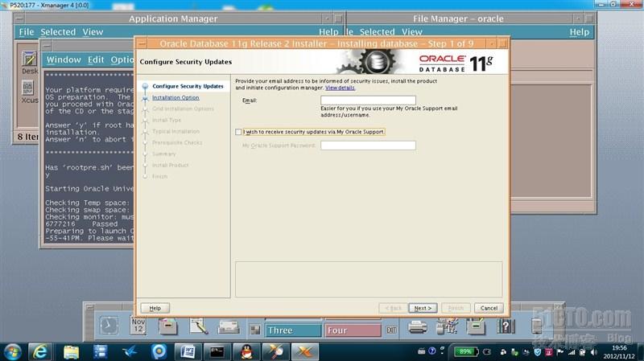The image size is (644, 361).
Task: Open View menu in File Manager
Action: [x=412, y=32]
